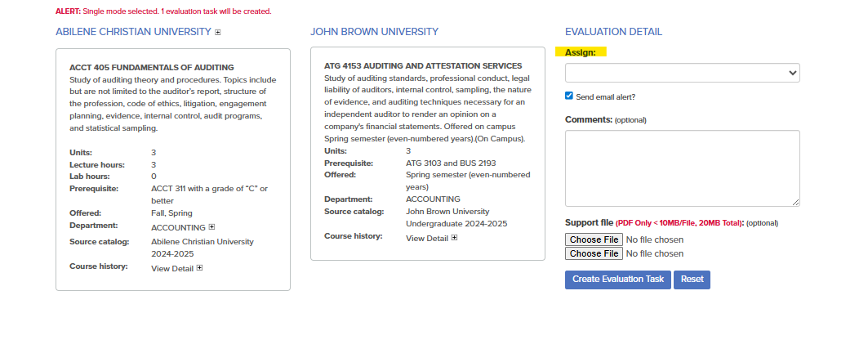Open the Assign dropdown
Screen dimensions: 868x358
click(682, 73)
